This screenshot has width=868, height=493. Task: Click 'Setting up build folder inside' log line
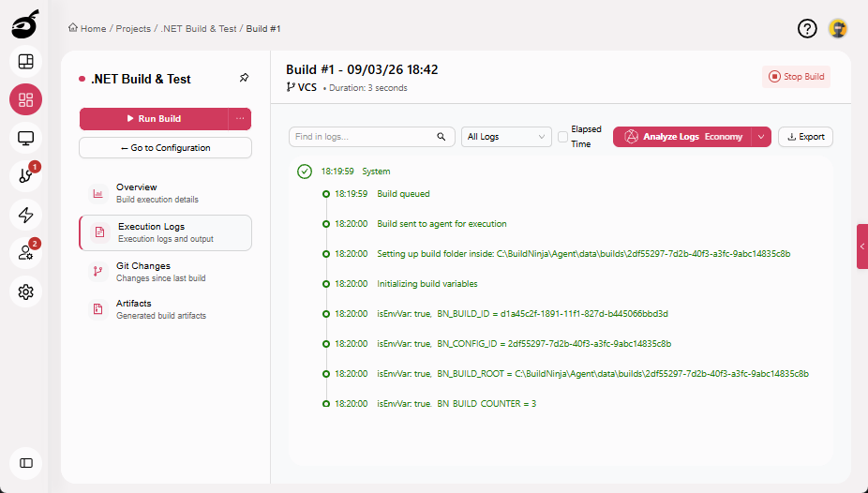[x=583, y=253]
